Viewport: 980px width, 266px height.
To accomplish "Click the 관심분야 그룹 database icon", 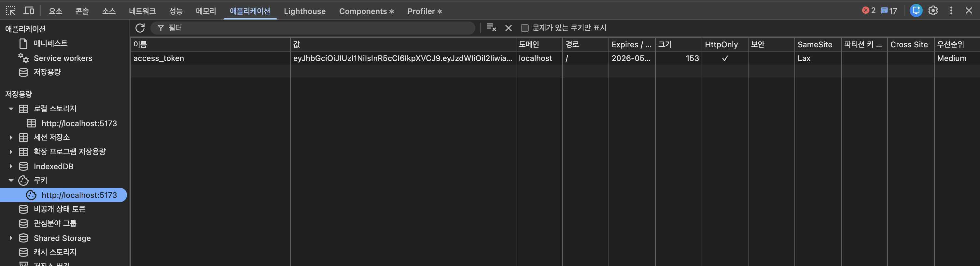I will pos(23,223).
